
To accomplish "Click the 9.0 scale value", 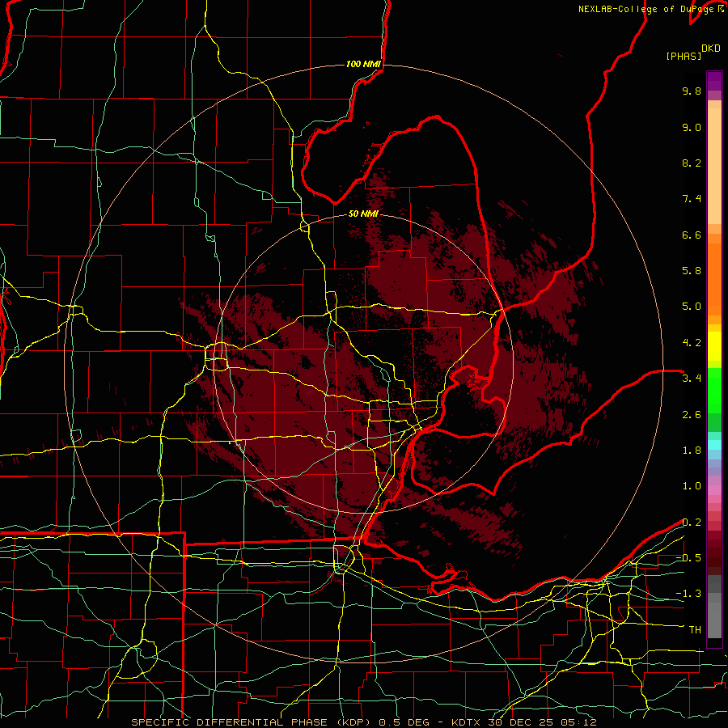I will pos(692,127).
